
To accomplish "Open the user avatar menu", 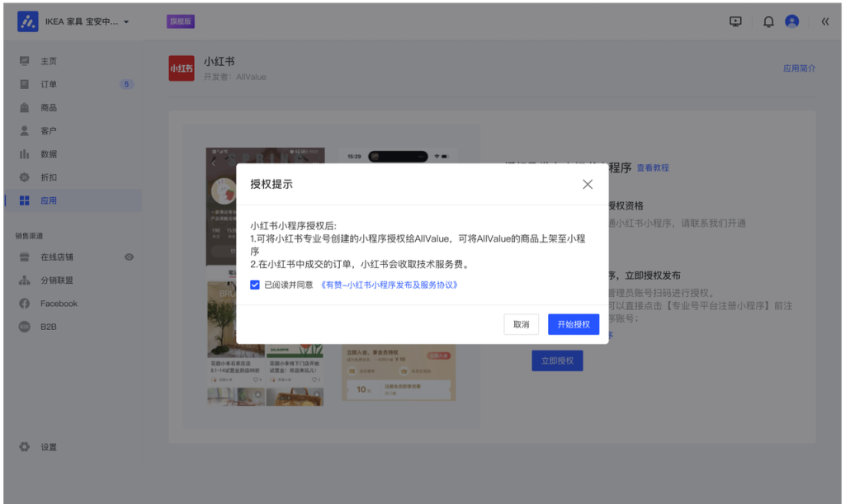I will click(791, 21).
